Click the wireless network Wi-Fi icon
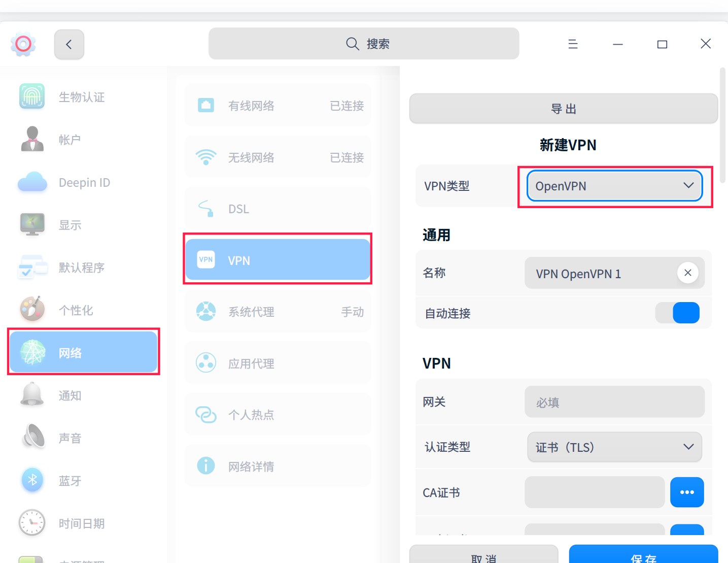This screenshot has height=563, width=728. 206,157
